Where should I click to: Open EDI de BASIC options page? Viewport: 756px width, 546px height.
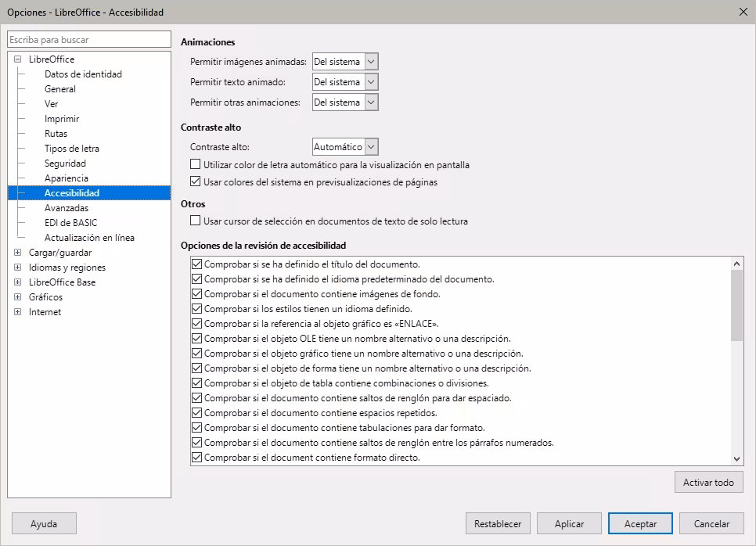click(x=71, y=223)
